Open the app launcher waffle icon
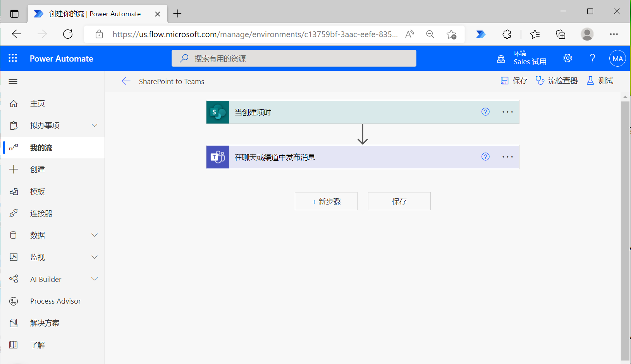Image resolution: width=631 pixels, height=364 pixels. pos(13,58)
